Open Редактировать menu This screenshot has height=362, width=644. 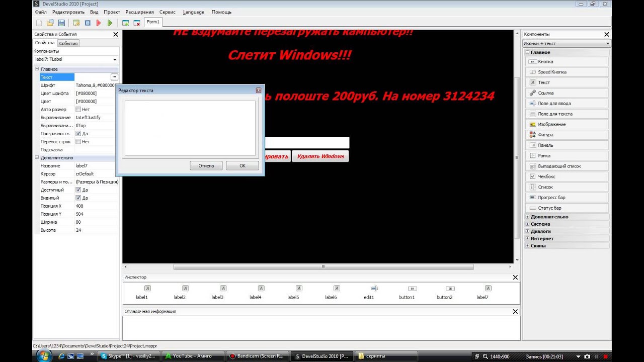coord(68,12)
